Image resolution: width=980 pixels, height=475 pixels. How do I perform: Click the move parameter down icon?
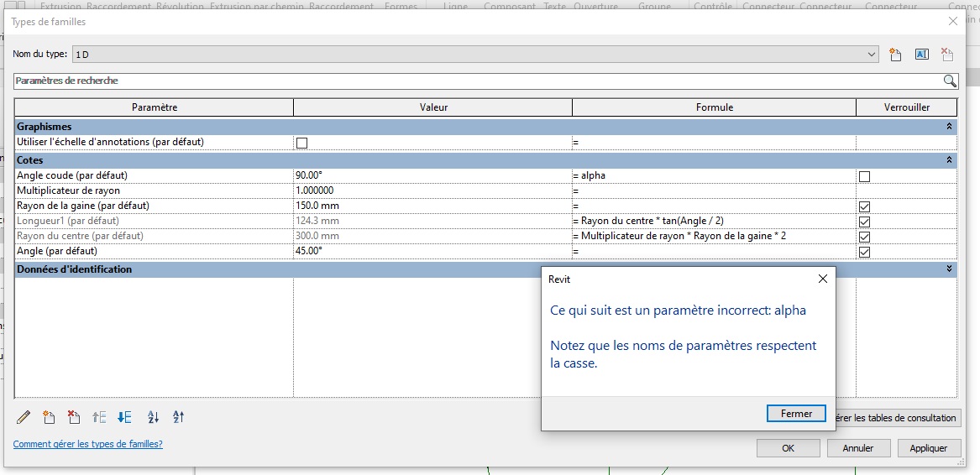click(x=125, y=417)
